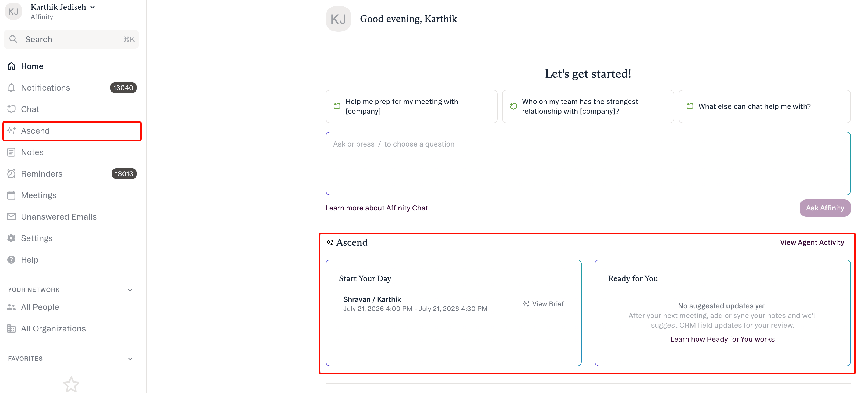The image size is (868, 393).
Task: Collapse the Your Network section
Action: 130,290
